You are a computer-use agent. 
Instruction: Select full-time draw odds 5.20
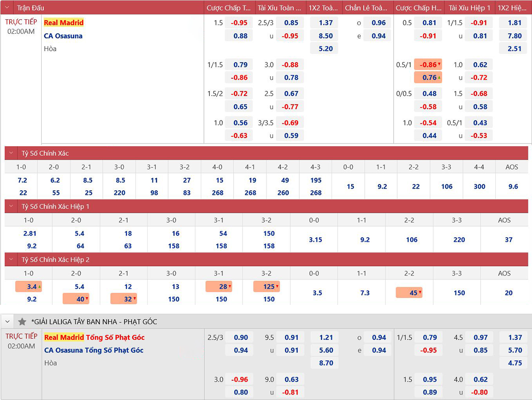325,49
